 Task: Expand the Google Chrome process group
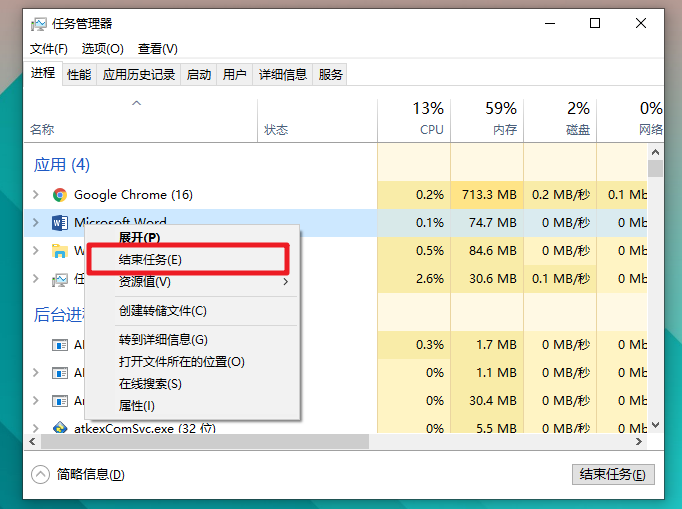pos(36,195)
